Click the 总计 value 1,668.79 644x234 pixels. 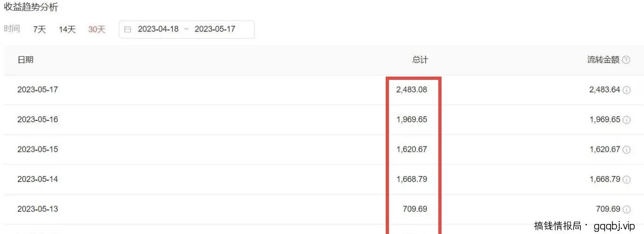point(412,179)
